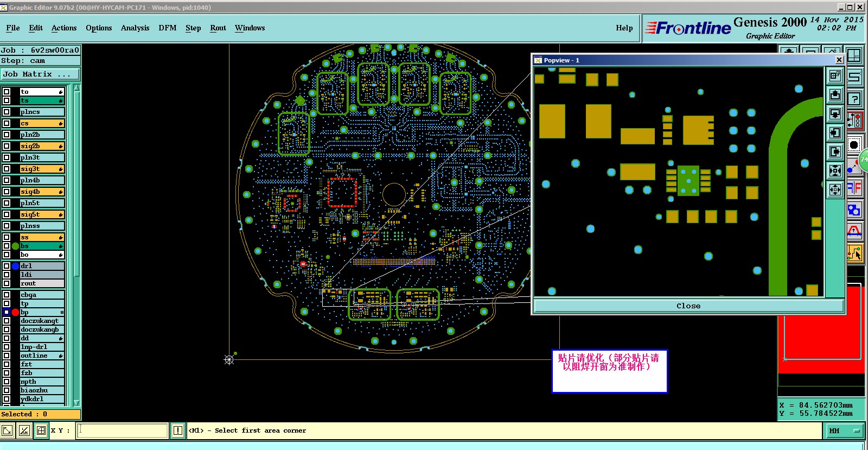Click the diagonal arrow icon beside XY
The width and height of the screenshot is (868, 450).
tap(8, 430)
